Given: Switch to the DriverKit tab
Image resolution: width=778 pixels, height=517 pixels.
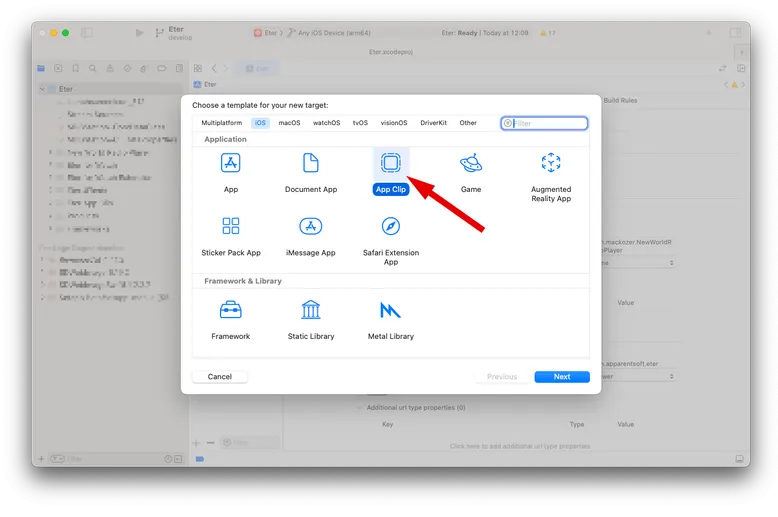Looking at the screenshot, I should 433,123.
